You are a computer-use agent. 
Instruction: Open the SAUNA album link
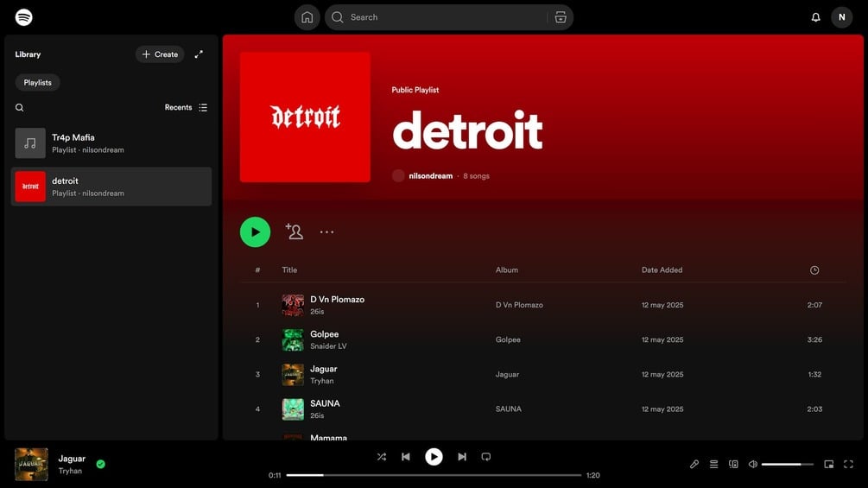pos(508,409)
